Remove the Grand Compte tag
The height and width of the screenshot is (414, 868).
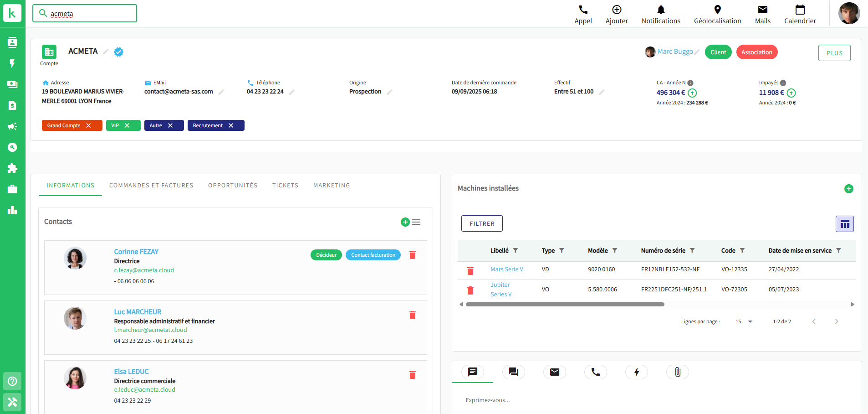coord(89,125)
